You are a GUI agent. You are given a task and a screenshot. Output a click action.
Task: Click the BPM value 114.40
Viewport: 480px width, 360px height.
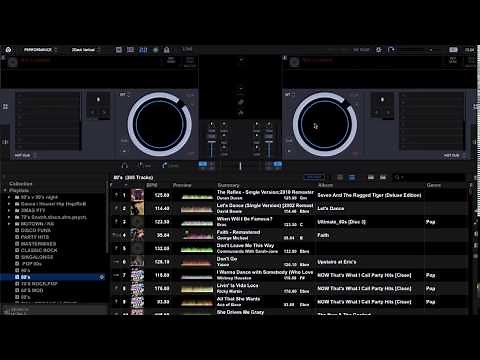[162, 208]
